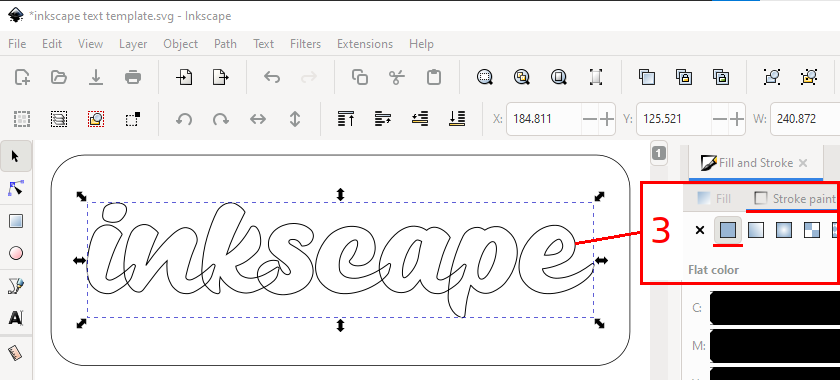Duplicate the selected object
This screenshot has height=380, width=840.
tap(647, 77)
